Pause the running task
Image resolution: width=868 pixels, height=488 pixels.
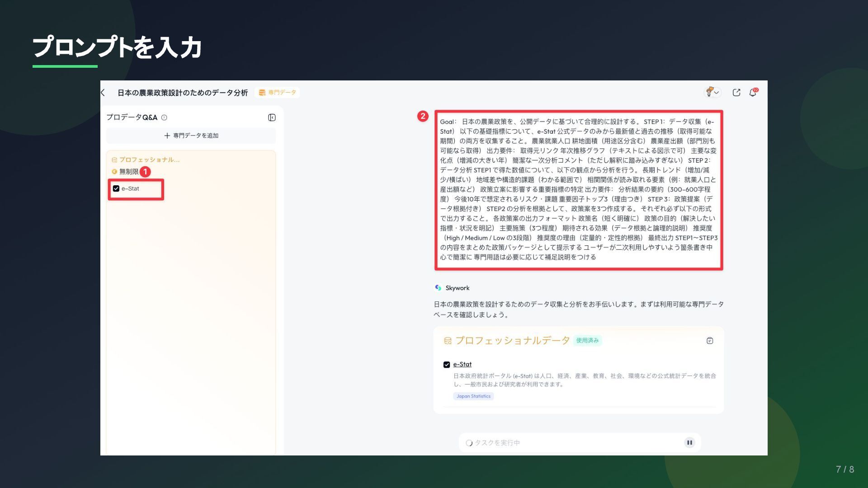click(689, 442)
